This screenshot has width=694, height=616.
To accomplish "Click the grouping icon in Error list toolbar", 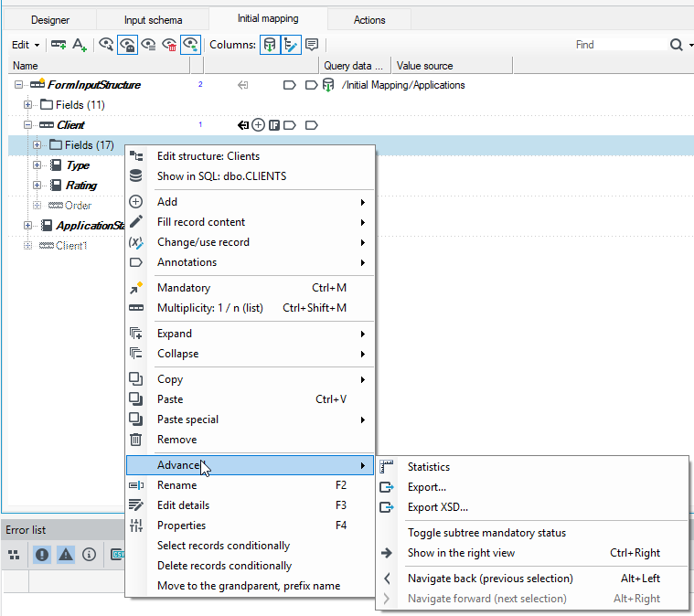I will point(14,555).
